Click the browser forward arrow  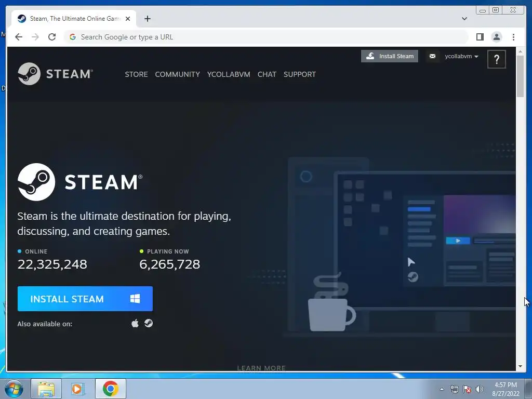[35, 37]
